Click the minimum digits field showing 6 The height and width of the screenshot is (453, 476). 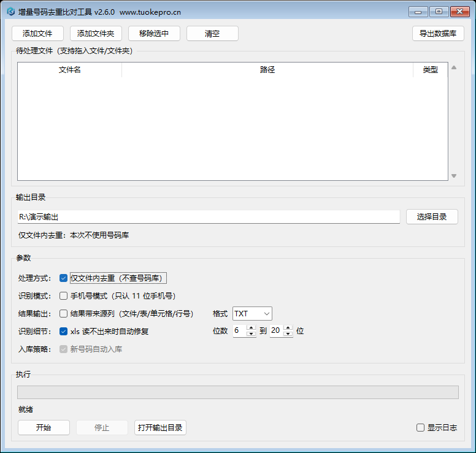click(x=240, y=331)
